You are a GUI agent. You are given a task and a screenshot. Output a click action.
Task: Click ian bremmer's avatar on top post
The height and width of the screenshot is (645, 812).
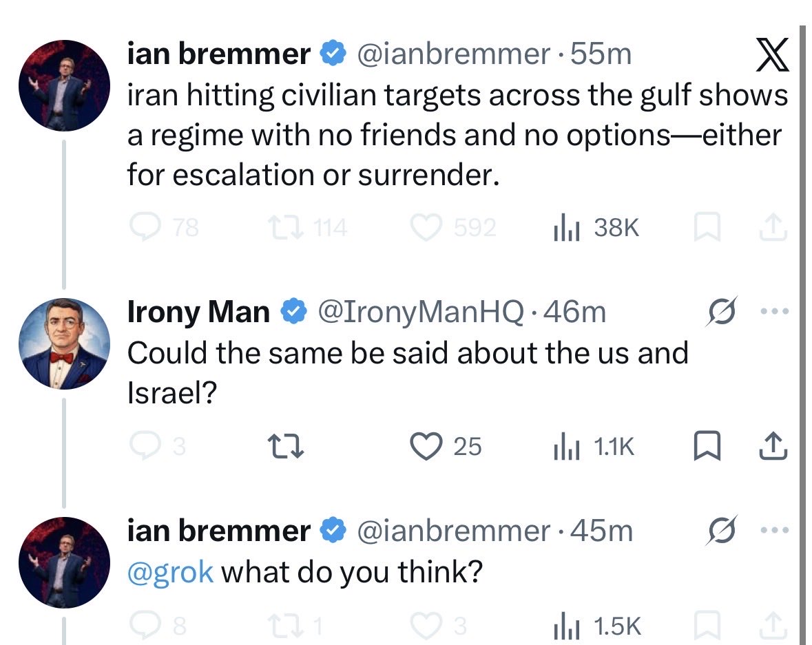click(63, 85)
